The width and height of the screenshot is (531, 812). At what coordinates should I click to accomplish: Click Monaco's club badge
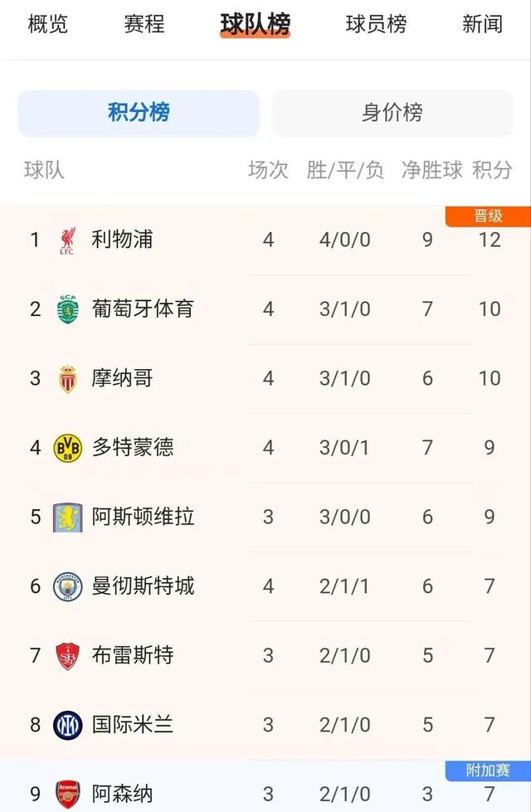tap(70, 378)
